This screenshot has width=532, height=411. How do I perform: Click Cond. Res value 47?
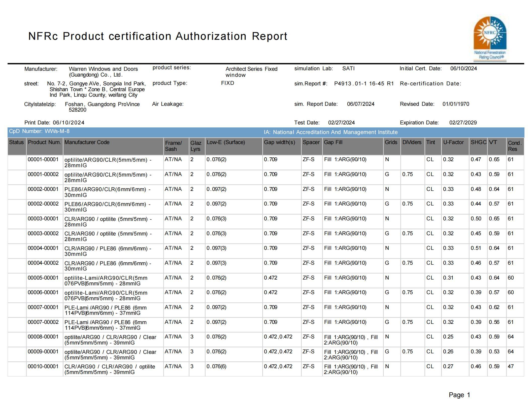[x=511, y=366]
